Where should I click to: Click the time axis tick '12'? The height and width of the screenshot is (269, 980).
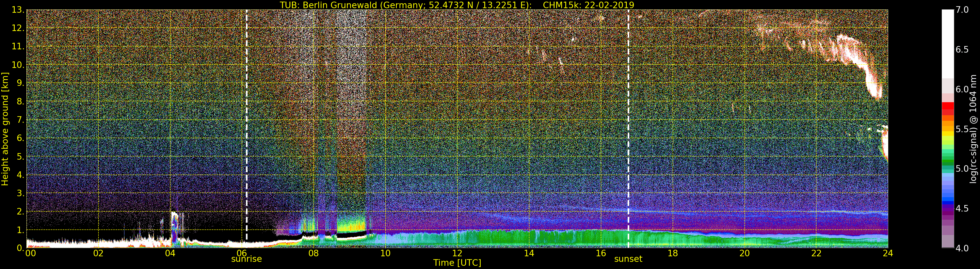point(457,253)
